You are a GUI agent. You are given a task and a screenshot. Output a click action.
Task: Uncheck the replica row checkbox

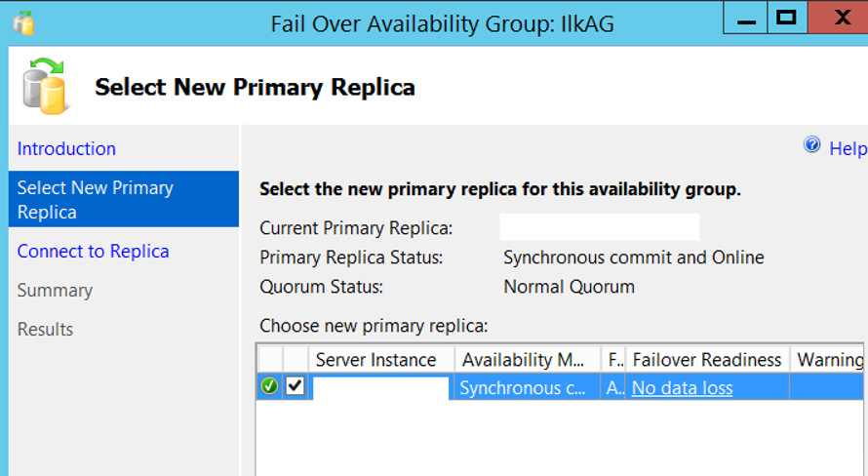click(296, 386)
